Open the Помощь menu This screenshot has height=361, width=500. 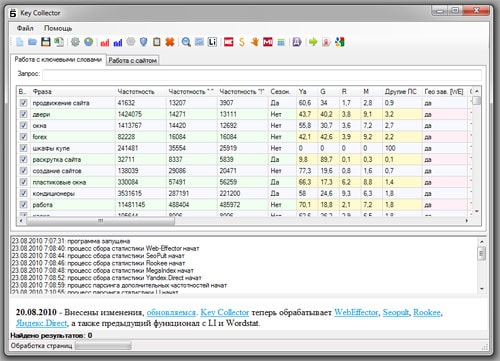[58, 28]
